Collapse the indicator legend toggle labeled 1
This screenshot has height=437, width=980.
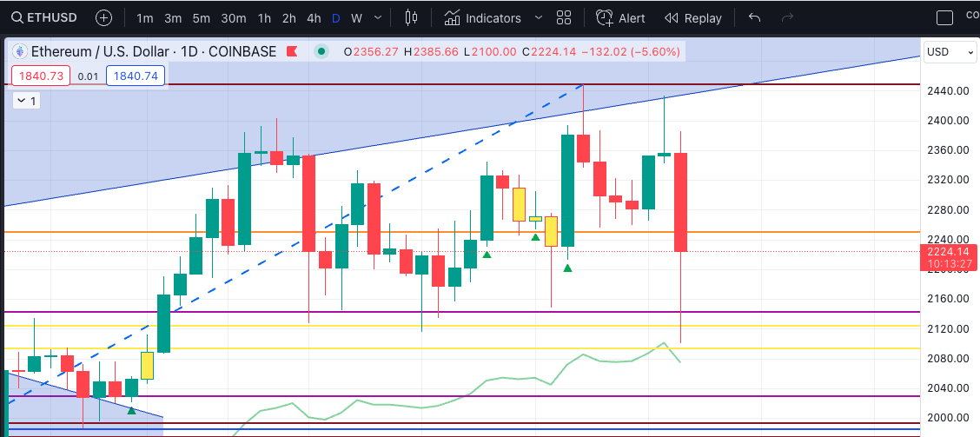click(27, 99)
